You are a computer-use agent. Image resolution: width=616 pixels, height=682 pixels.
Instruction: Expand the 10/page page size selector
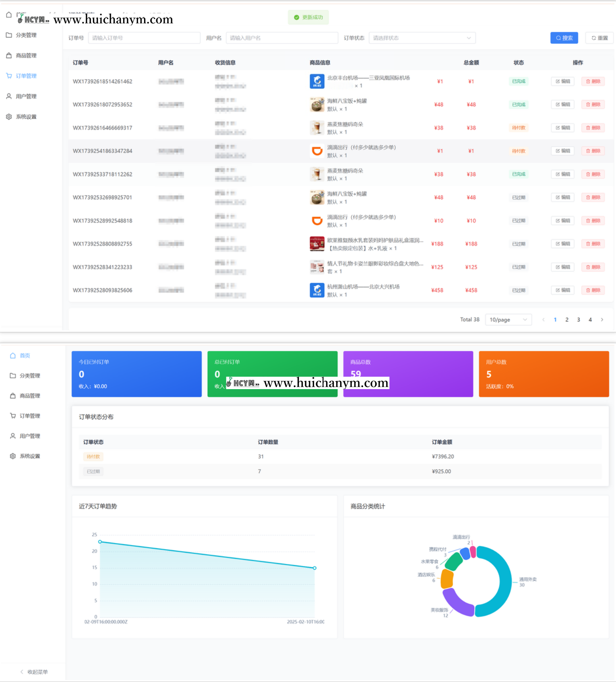pyautogui.click(x=508, y=319)
